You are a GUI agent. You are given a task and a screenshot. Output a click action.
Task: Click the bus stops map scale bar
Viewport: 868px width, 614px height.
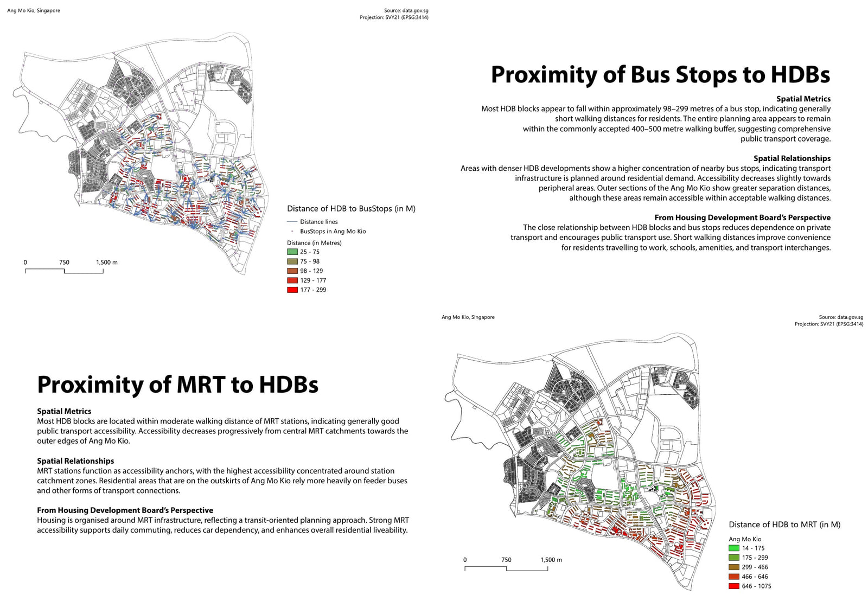[x=64, y=271]
